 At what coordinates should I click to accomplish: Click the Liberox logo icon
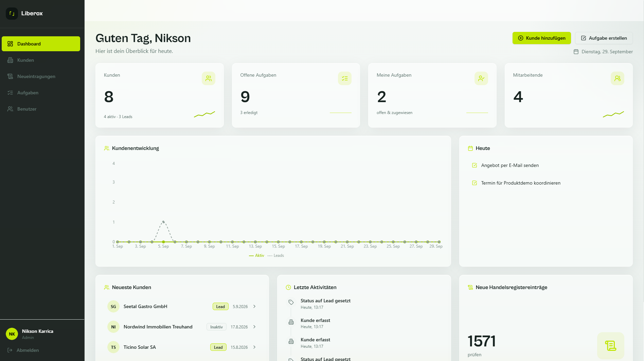click(12, 14)
